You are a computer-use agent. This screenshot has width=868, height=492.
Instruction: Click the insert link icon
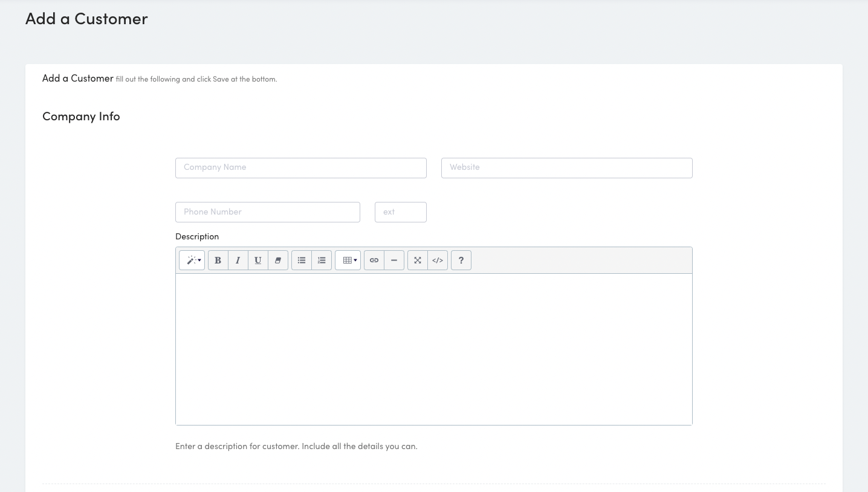click(x=374, y=261)
